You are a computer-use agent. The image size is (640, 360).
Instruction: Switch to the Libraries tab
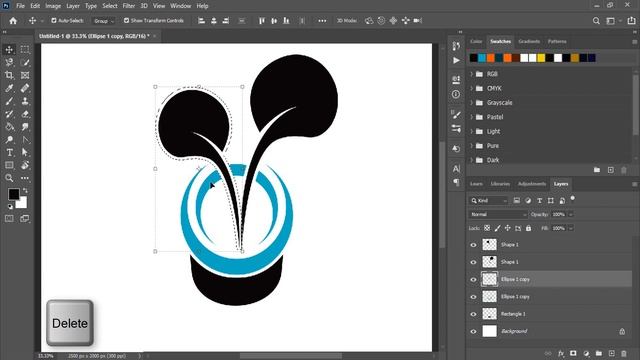500,184
